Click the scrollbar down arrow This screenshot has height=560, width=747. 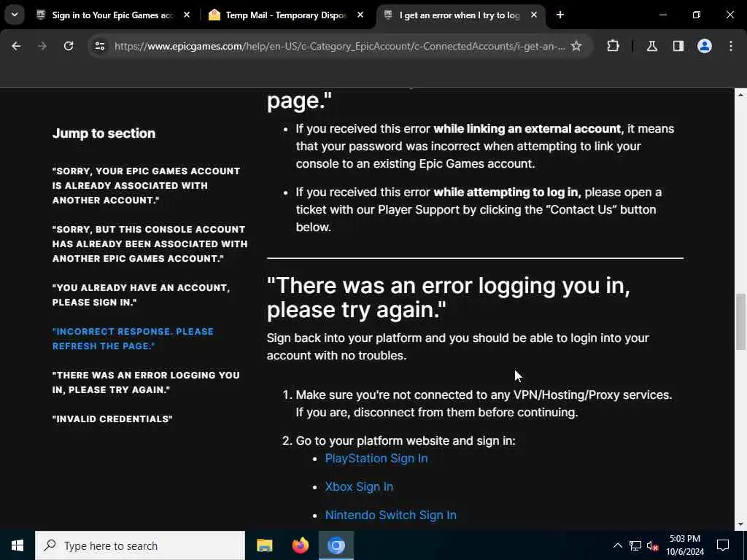[x=740, y=525]
